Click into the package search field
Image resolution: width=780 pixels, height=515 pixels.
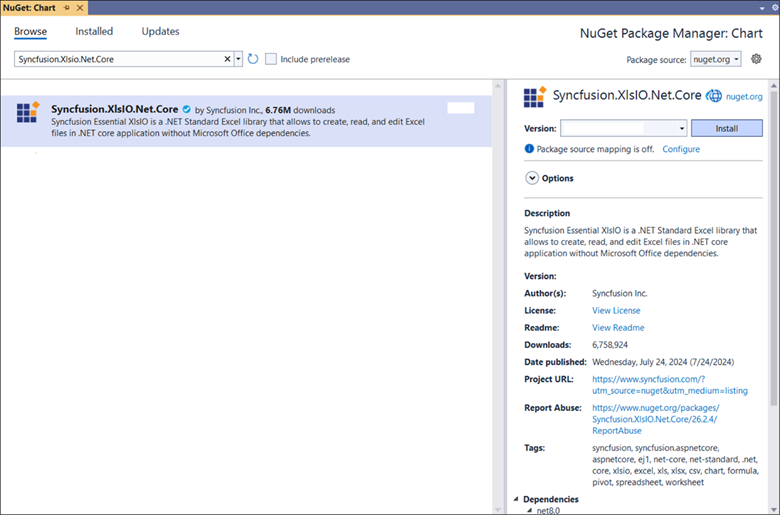pyautogui.click(x=118, y=60)
